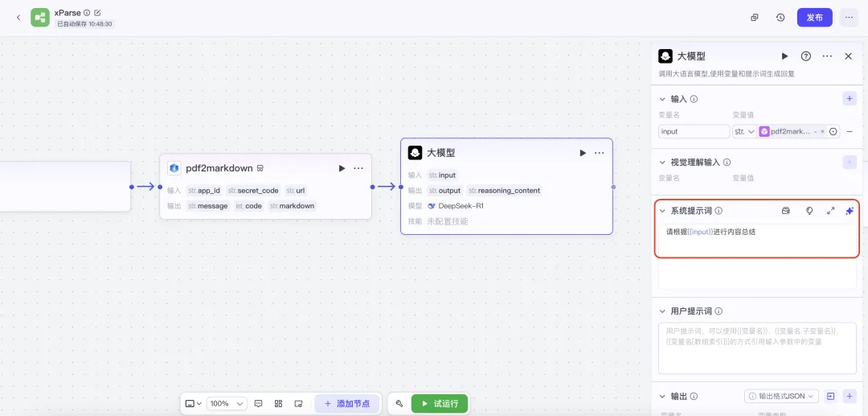Screen dimensions: 868x416
Task: Add a new 输入 variable
Action: (850, 99)
